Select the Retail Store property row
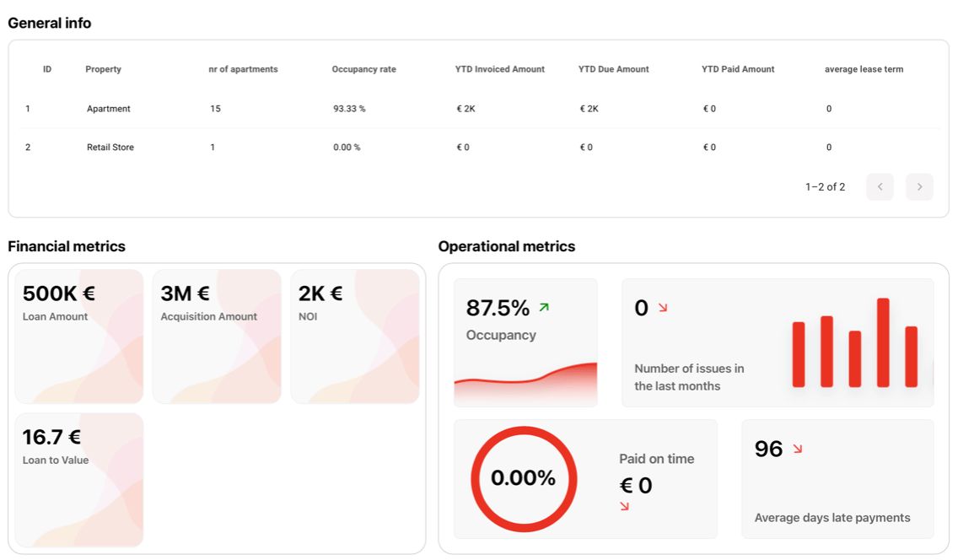The height and width of the screenshot is (560, 958). 110,148
